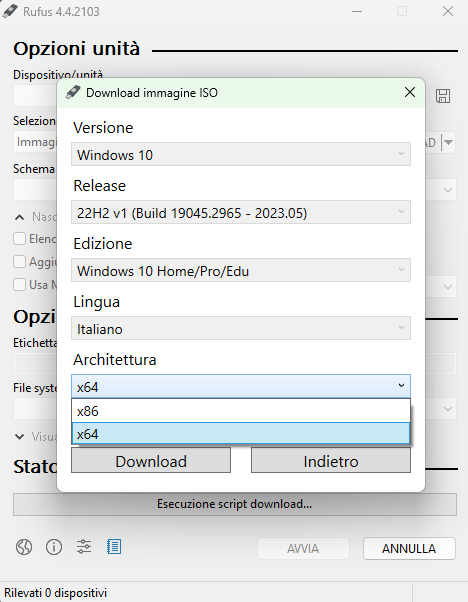Viewport: 468px width, 602px height.
Task: Toggle the Aggiu... checkbox in the Rufus window
Action: [x=20, y=261]
